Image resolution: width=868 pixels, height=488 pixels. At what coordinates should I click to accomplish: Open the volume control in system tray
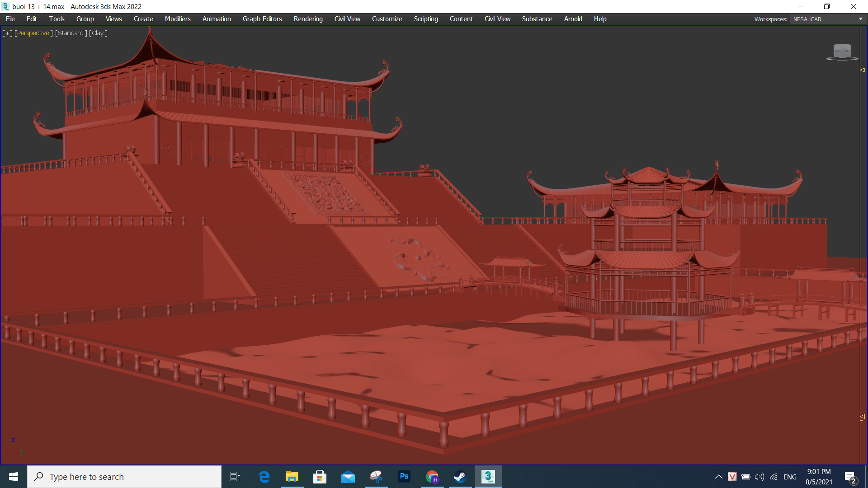tap(759, 477)
